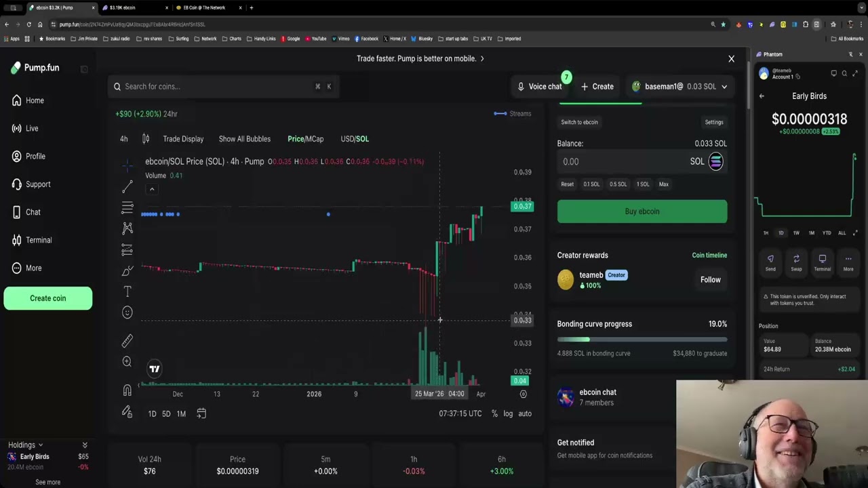Click Switch to ebcoin
The image size is (868, 488).
pyautogui.click(x=579, y=122)
